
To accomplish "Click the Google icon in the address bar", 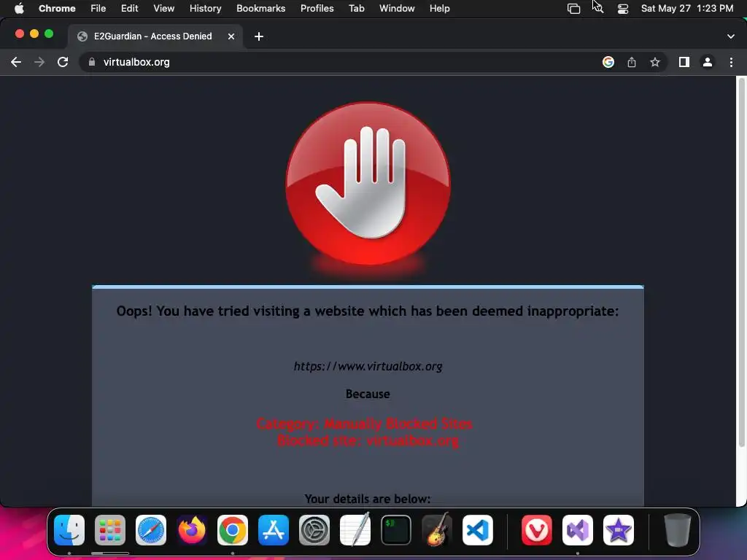I will pos(608,62).
